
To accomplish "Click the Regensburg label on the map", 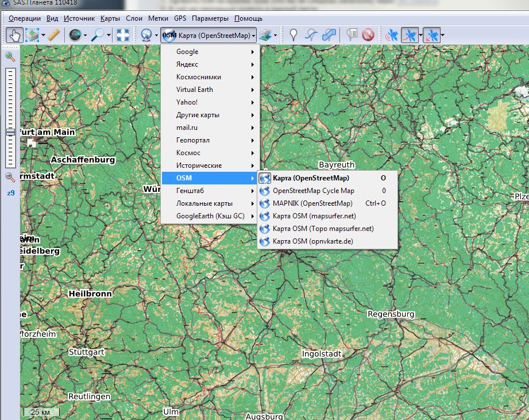I will tap(391, 314).
